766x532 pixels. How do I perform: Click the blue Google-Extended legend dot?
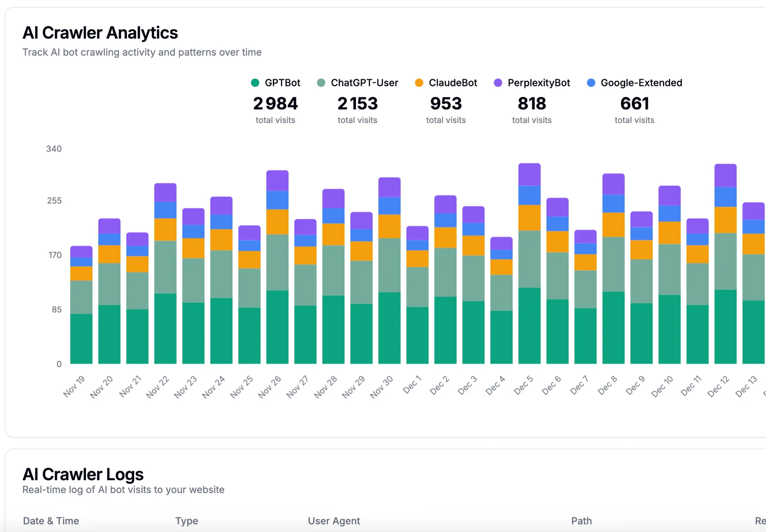click(x=591, y=83)
